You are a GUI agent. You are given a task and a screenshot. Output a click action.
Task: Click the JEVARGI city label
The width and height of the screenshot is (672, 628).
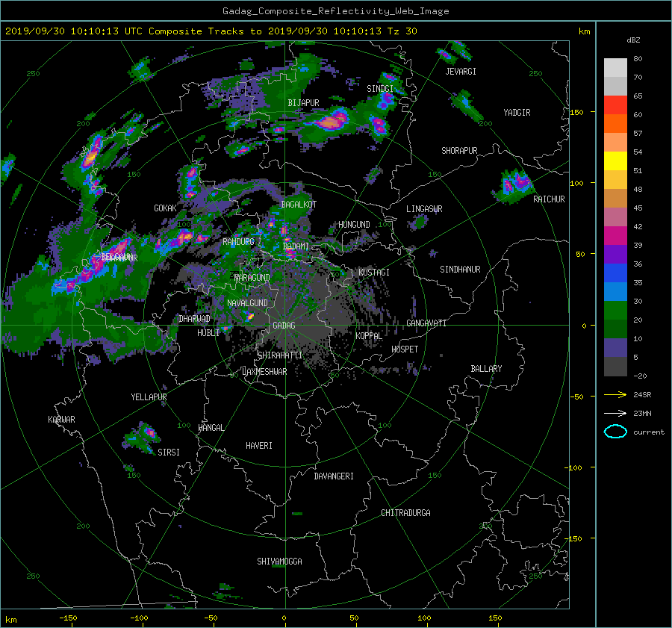(x=461, y=72)
